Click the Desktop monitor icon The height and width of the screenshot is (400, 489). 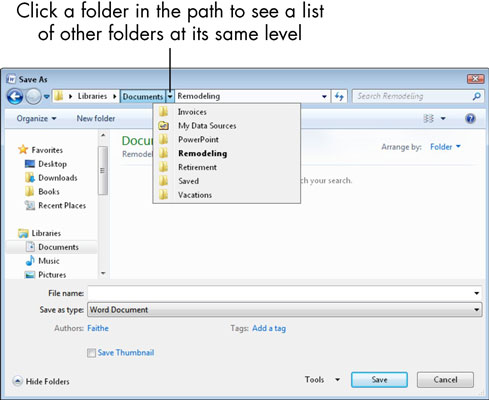(30, 164)
